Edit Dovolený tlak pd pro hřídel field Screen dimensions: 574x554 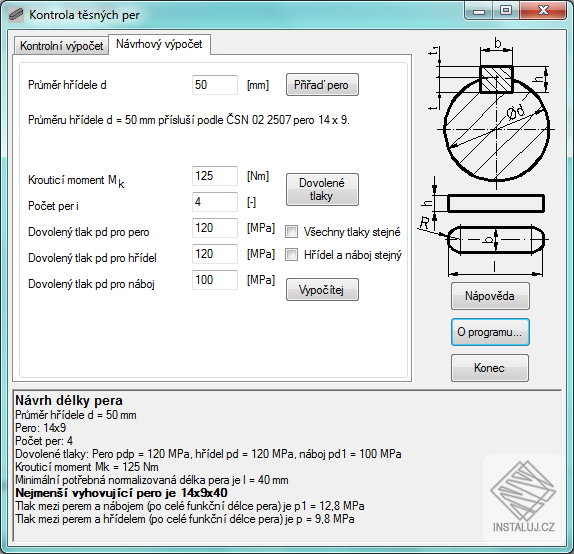[215, 254]
